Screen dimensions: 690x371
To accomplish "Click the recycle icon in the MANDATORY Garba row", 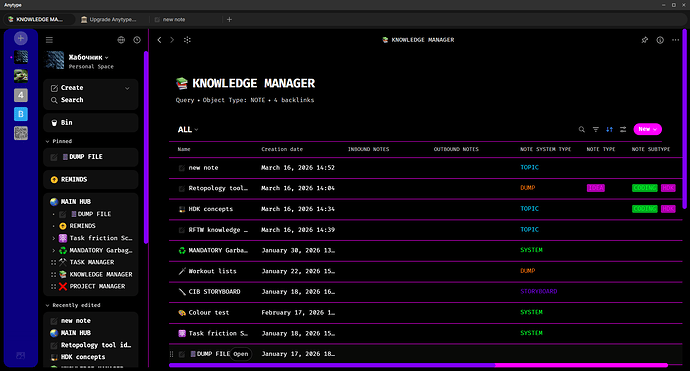I will click(x=182, y=250).
